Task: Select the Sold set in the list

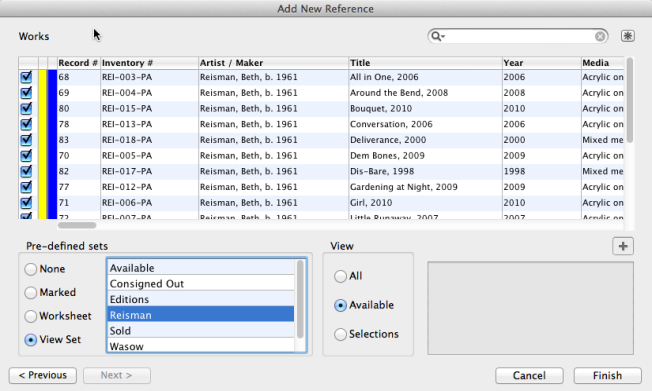Action: pos(200,331)
